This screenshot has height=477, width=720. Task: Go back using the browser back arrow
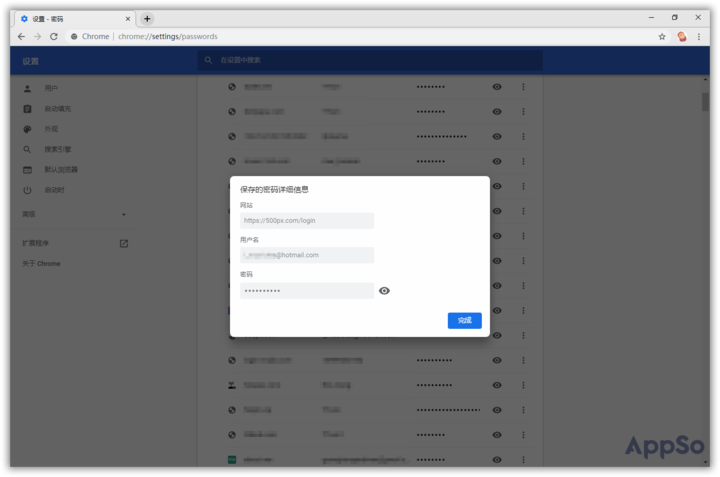[x=21, y=37]
